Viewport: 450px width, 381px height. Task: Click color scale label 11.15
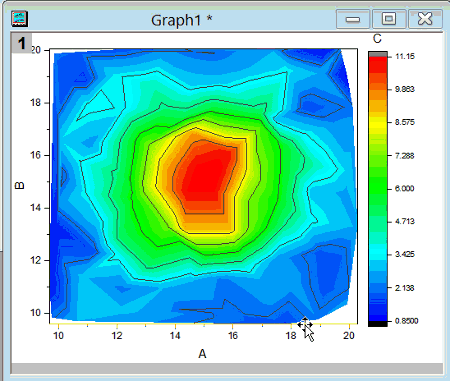[x=405, y=56]
